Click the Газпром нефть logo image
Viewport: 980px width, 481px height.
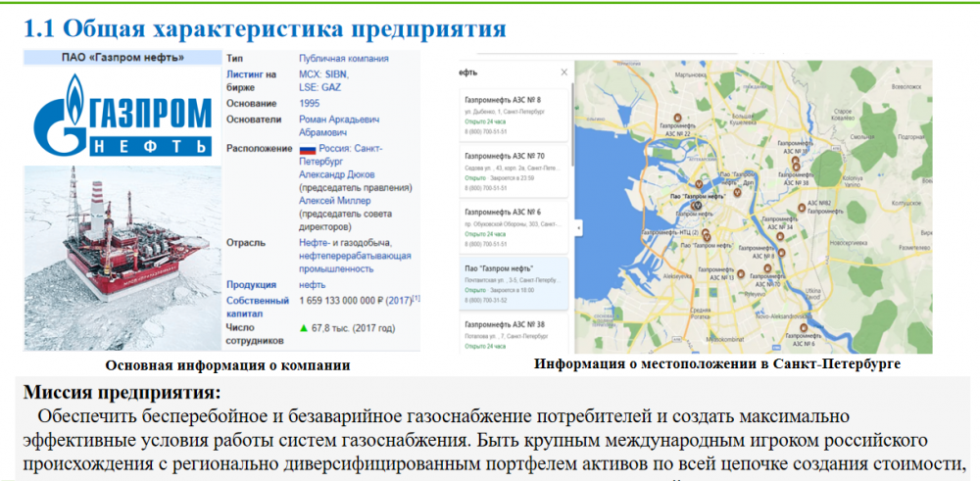coord(123,116)
